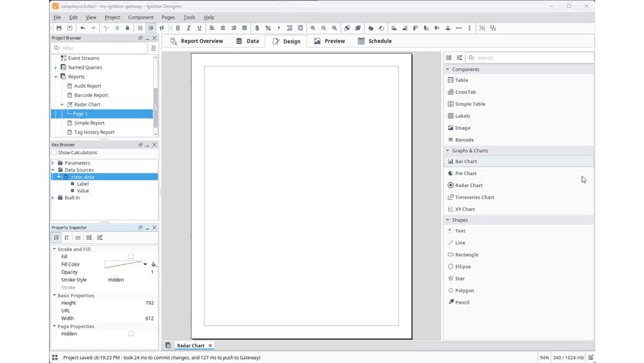Toggle description area in Property Inspector

tap(78, 238)
